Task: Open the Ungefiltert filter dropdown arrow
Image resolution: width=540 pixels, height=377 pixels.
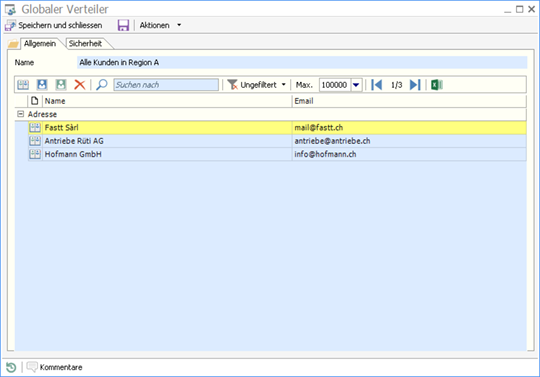Action: pyautogui.click(x=283, y=85)
